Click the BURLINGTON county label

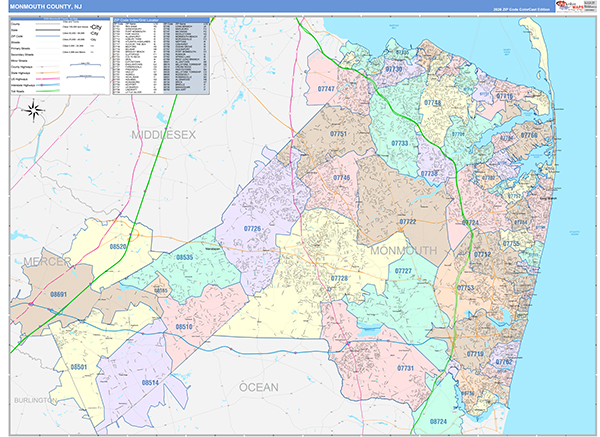(x=35, y=400)
